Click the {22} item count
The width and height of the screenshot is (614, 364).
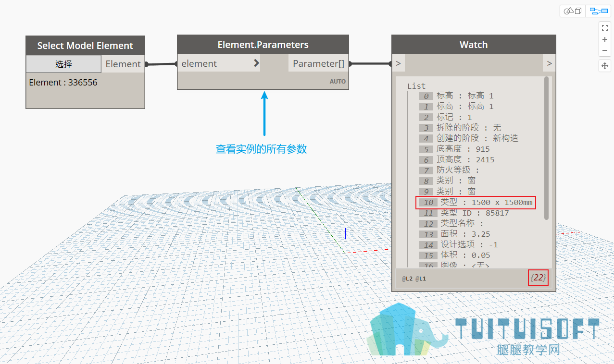[x=538, y=278]
